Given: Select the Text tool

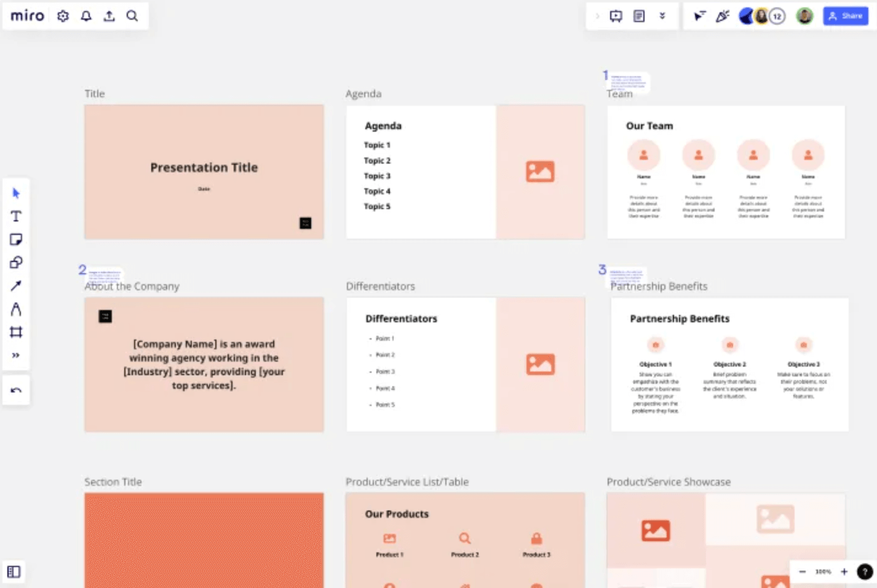Looking at the screenshot, I should click(x=16, y=217).
